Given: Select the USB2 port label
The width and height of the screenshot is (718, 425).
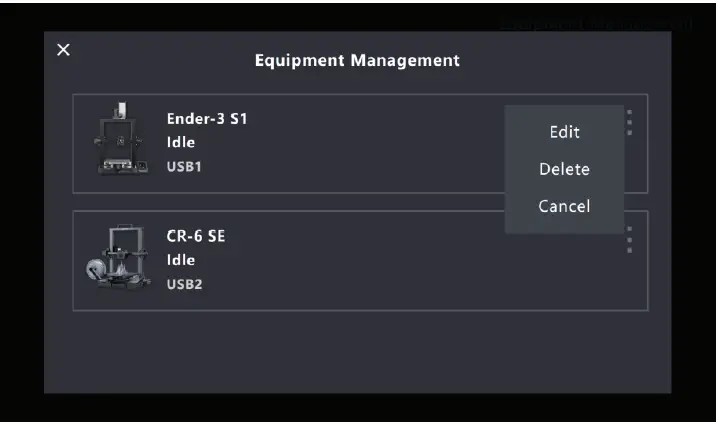Looking at the screenshot, I should click(x=184, y=285).
